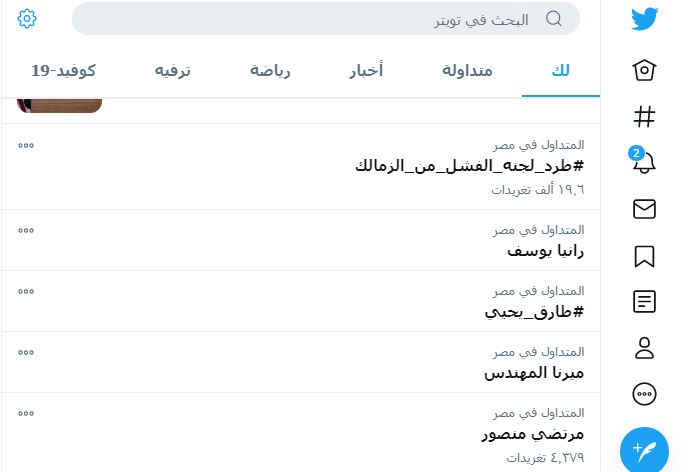Select the رياضة tab
The image size is (696, 472).
[270, 70]
